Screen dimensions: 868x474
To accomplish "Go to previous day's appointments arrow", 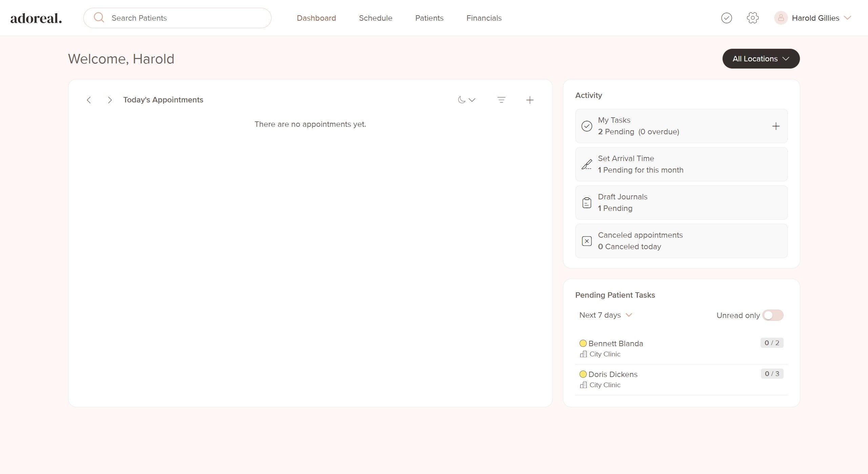I will pos(89,100).
